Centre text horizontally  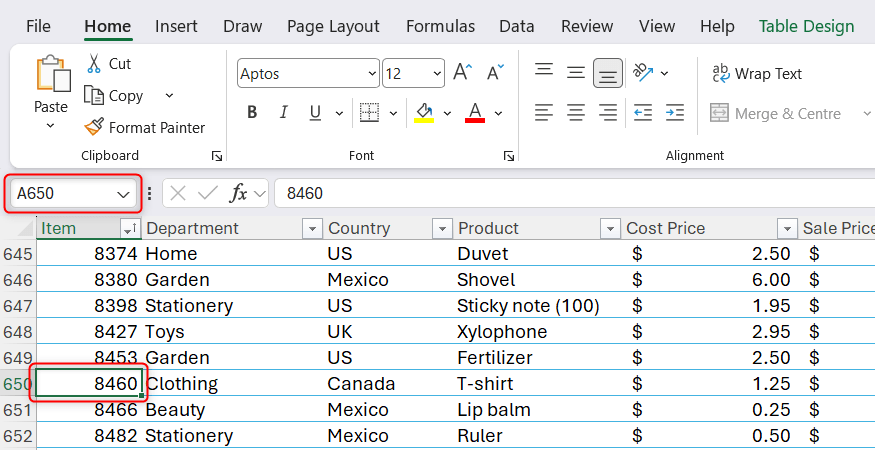tap(576, 113)
